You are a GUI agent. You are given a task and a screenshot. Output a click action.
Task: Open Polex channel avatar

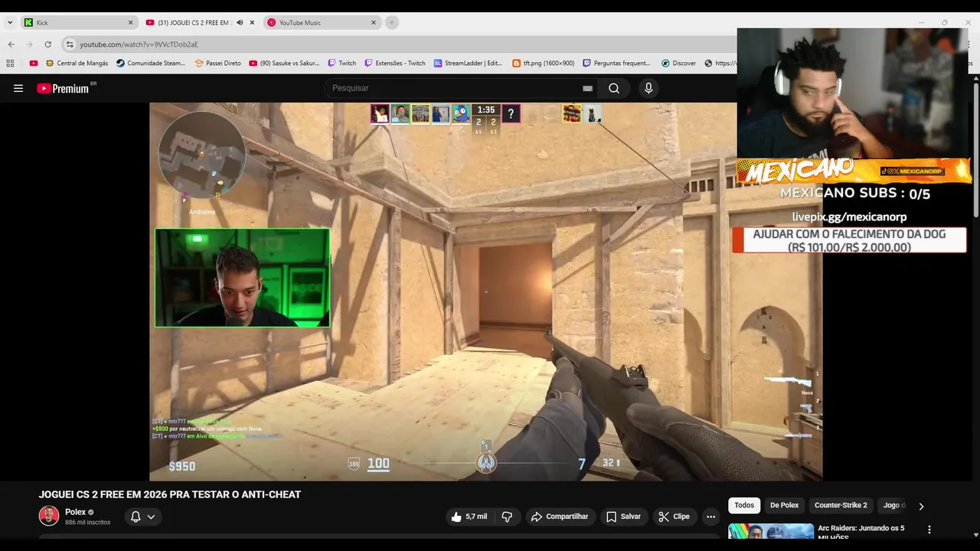point(49,516)
